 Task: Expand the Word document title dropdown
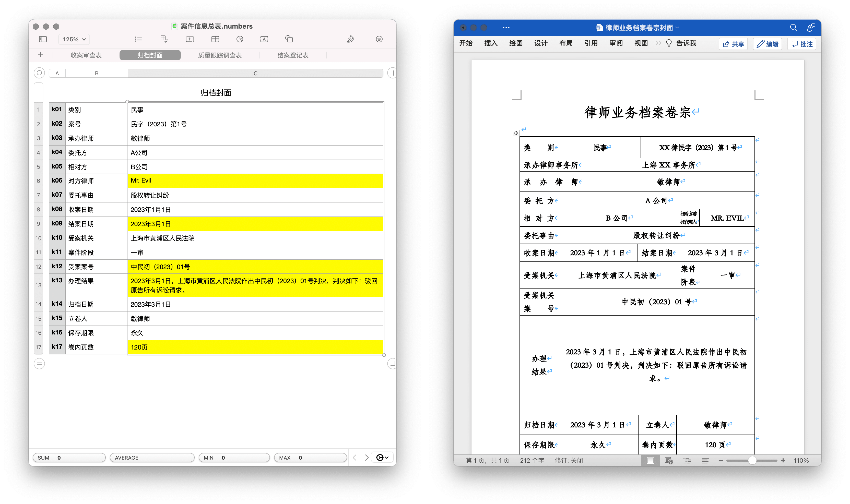(677, 28)
